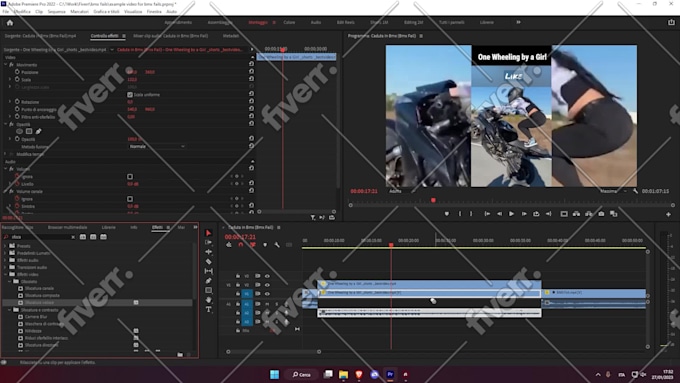Reset the Posizione parameter

click(251, 72)
